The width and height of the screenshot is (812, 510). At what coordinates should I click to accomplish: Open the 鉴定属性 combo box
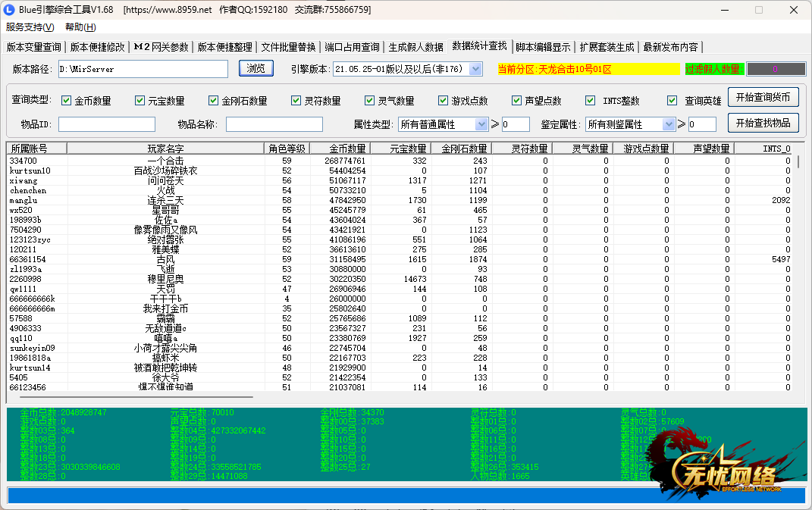pos(668,124)
